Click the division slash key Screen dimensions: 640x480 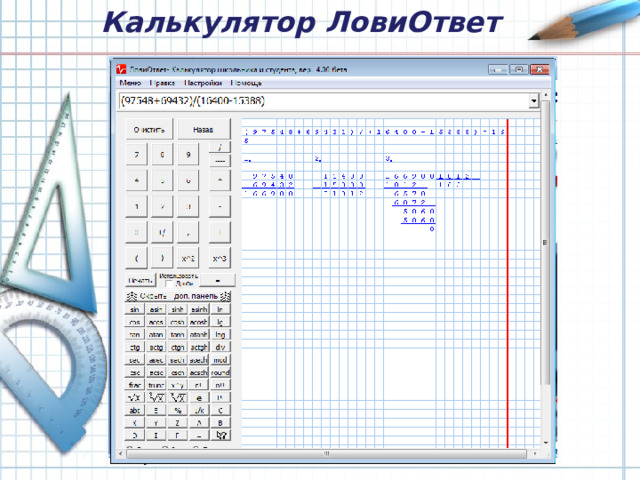[x=220, y=147]
